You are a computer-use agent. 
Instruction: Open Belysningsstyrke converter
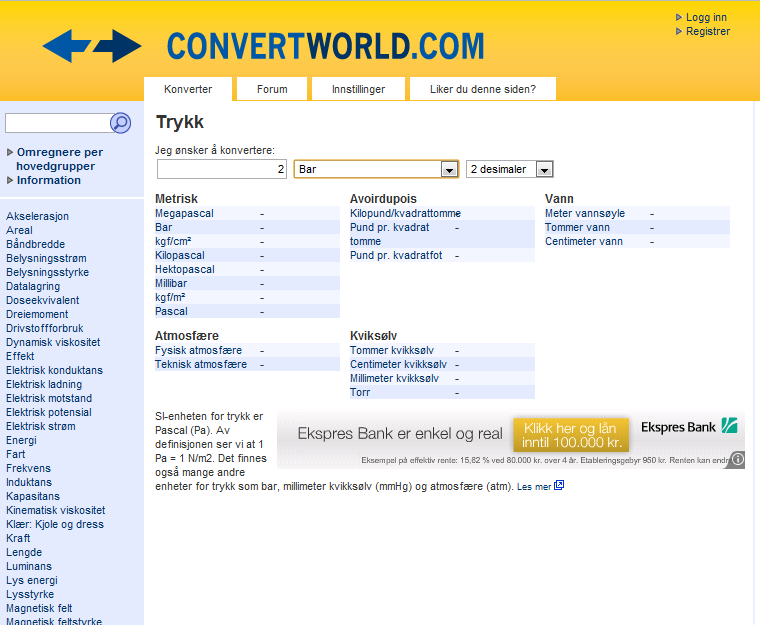pyautogui.click(x=48, y=272)
